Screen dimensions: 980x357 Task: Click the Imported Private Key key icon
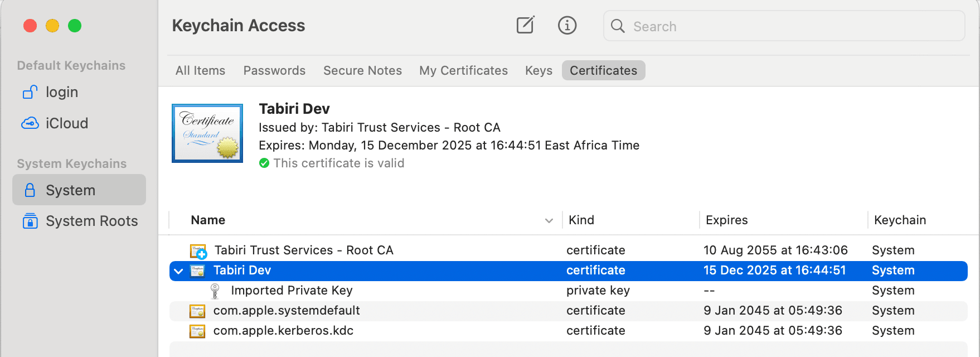click(215, 290)
